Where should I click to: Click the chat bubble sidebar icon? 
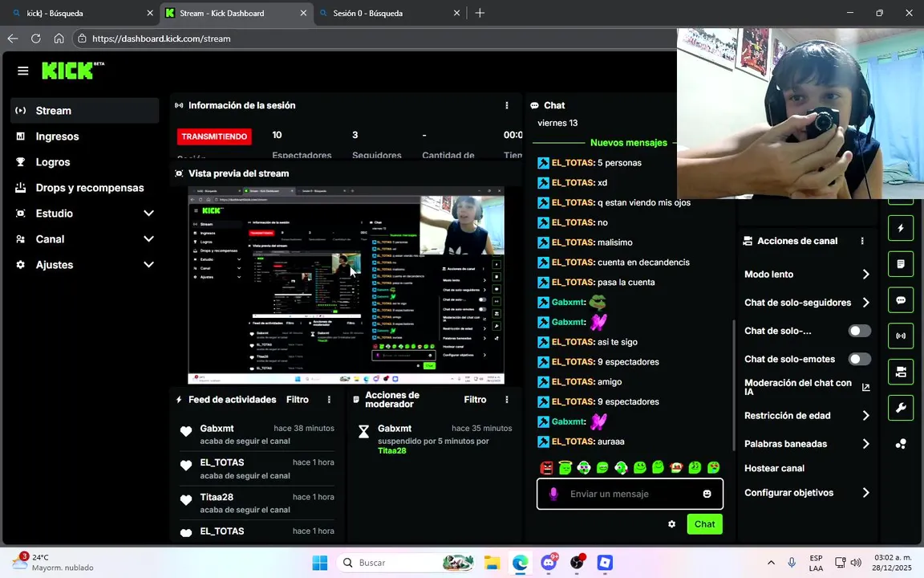point(901,300)
